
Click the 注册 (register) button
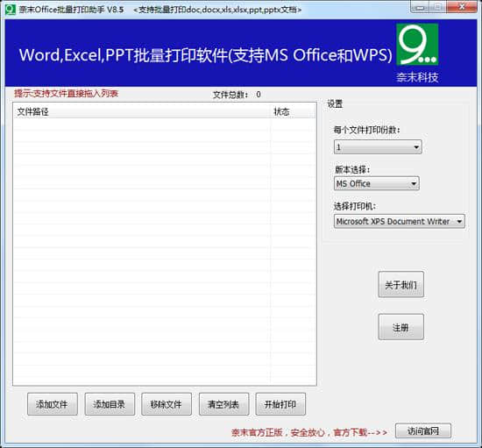400,327
